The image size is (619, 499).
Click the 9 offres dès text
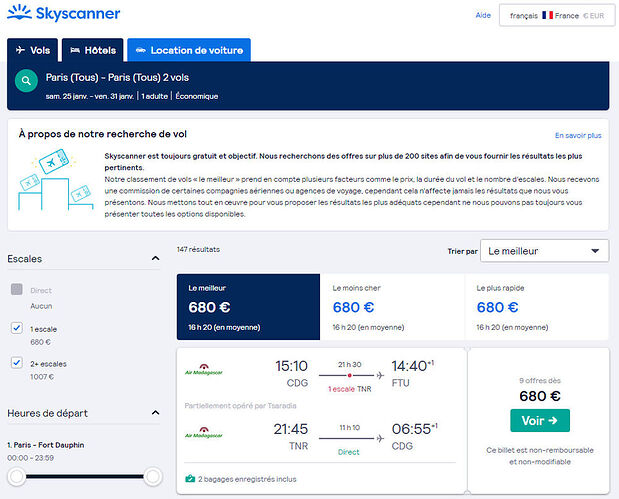coord(540,381)
